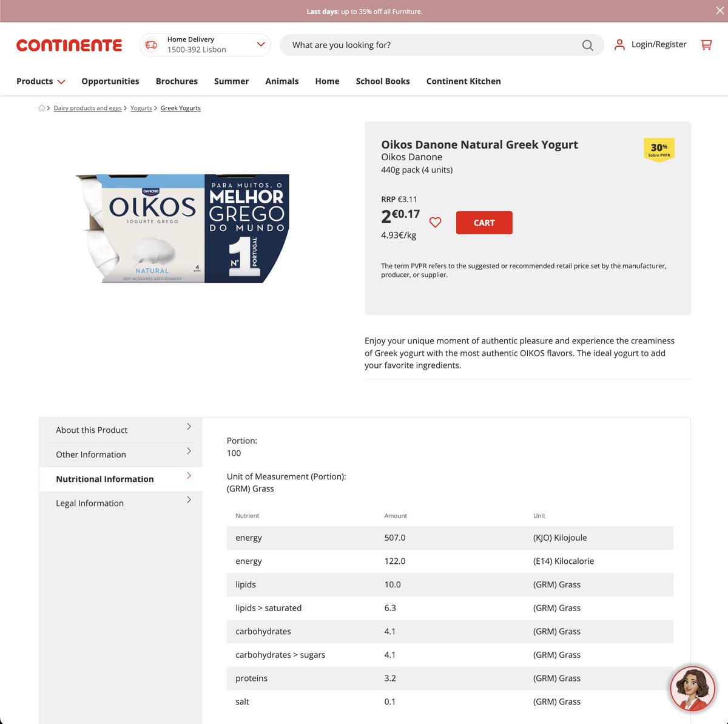Click the 4.93€/kg unit price
This screenshot has width=728, height=724.
tap(399, 235)
